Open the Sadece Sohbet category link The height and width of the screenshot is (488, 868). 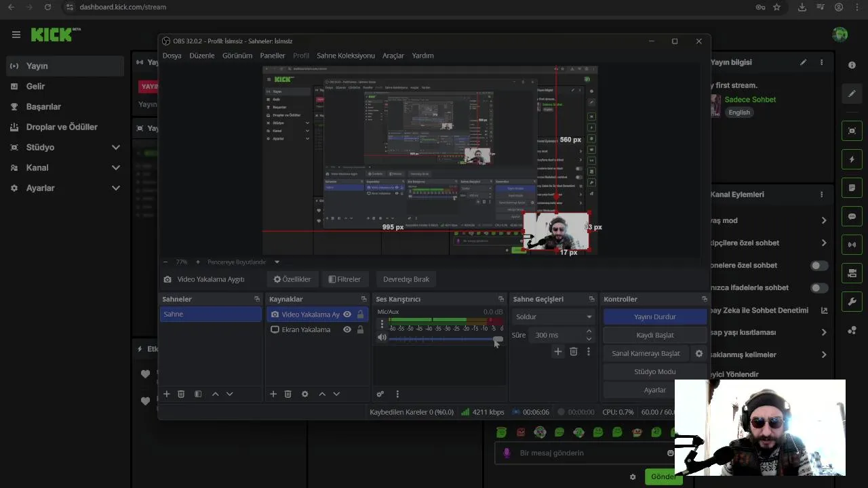pyautogui.click(x=750, y=100)
